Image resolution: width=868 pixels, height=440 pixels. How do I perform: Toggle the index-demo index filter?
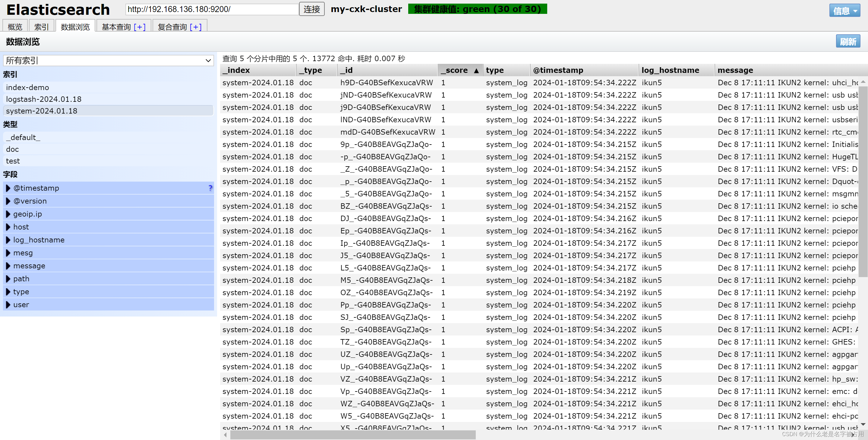point(28,88)
